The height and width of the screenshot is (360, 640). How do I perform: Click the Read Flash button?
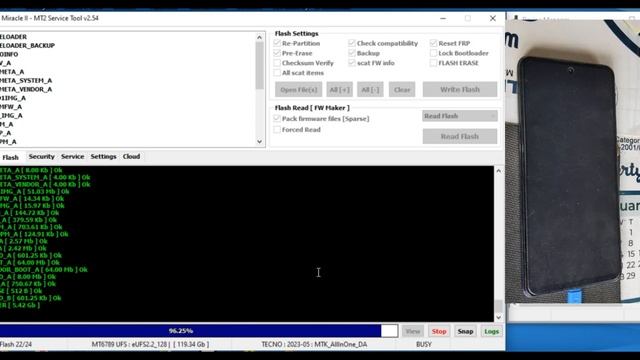pyautogui.click(x=460, y=136)
